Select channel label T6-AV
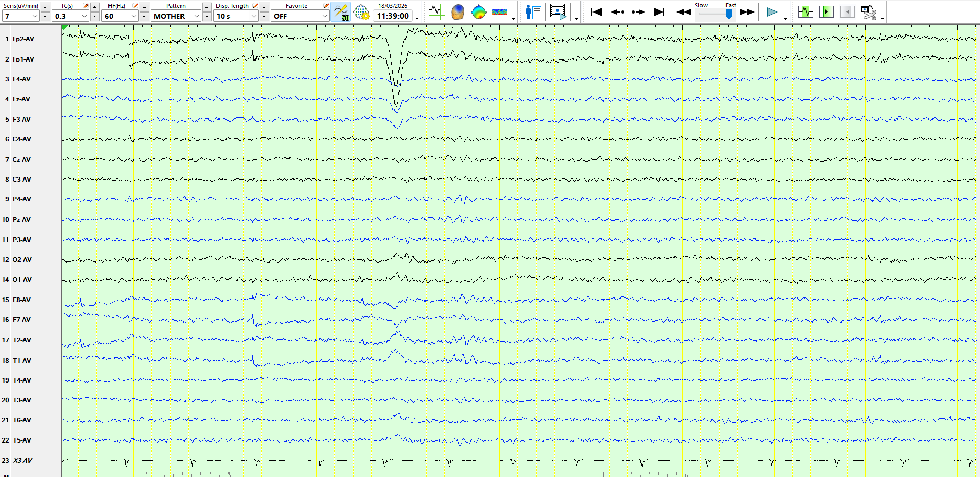Image resolution: width=980 pixels, height=477 pixels. 22,420
